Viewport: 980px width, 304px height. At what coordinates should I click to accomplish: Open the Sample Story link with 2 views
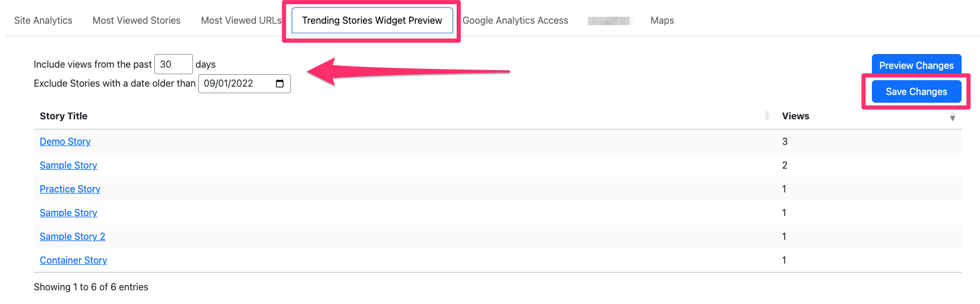click(68, 165)
